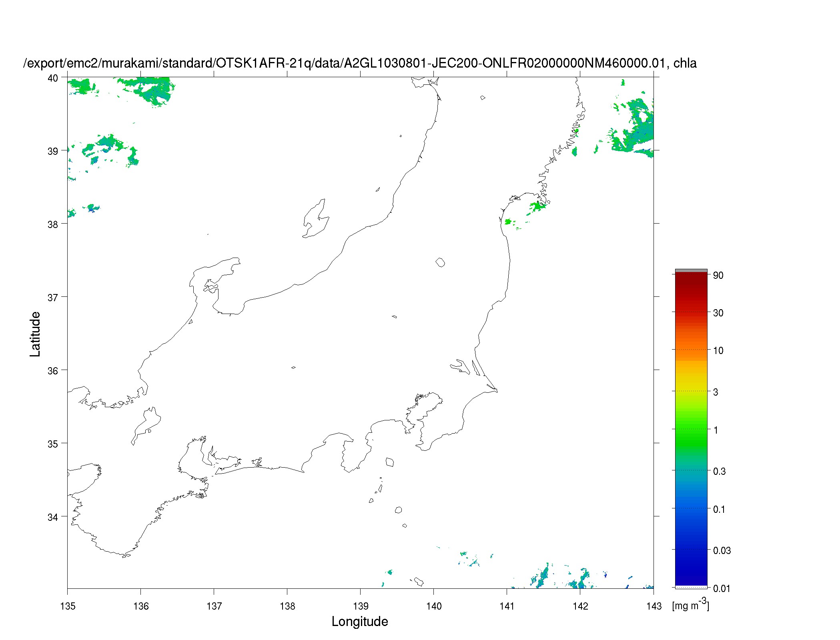Viewport: 840px width, 640px height.
Task: Click longitude tick label 138
Action: (287, 606)
